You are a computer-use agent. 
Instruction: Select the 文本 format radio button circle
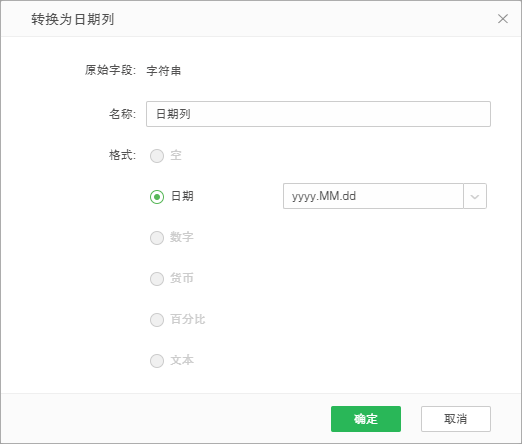point(157,361)
